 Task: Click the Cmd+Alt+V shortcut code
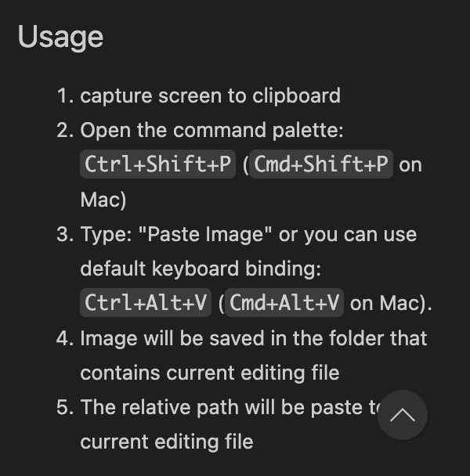(x=284, y=303)
